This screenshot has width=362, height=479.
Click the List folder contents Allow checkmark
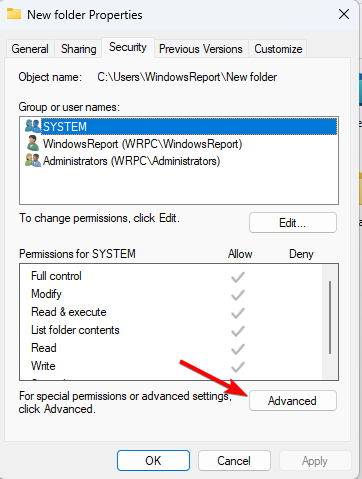pos(238,331)
